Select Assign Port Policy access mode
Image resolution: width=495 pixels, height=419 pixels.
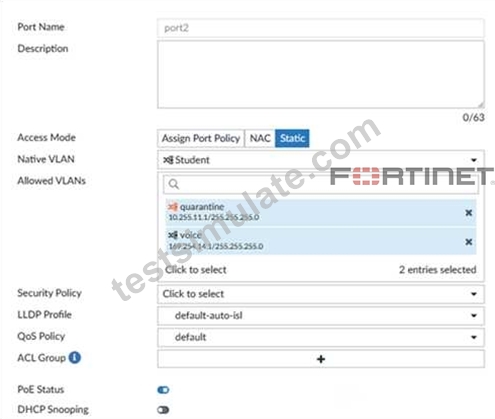tap(201, 138)
